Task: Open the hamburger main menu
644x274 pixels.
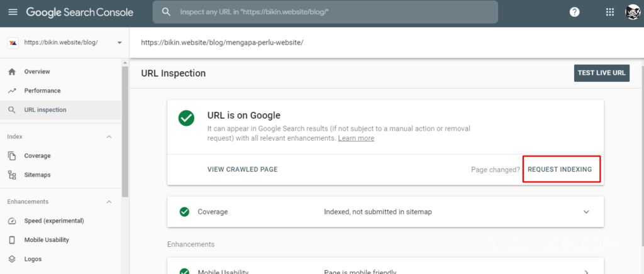Action: point(13,12)
